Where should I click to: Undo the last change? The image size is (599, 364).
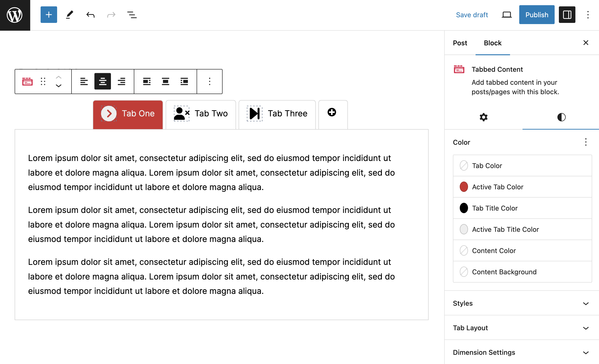(90, 15)
